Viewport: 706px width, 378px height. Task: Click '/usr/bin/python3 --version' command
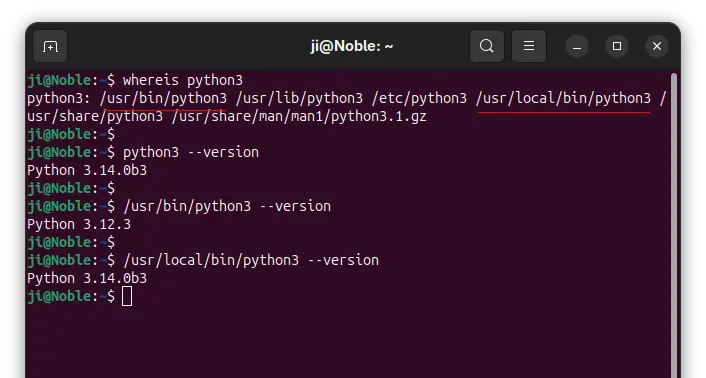point(227,206)
